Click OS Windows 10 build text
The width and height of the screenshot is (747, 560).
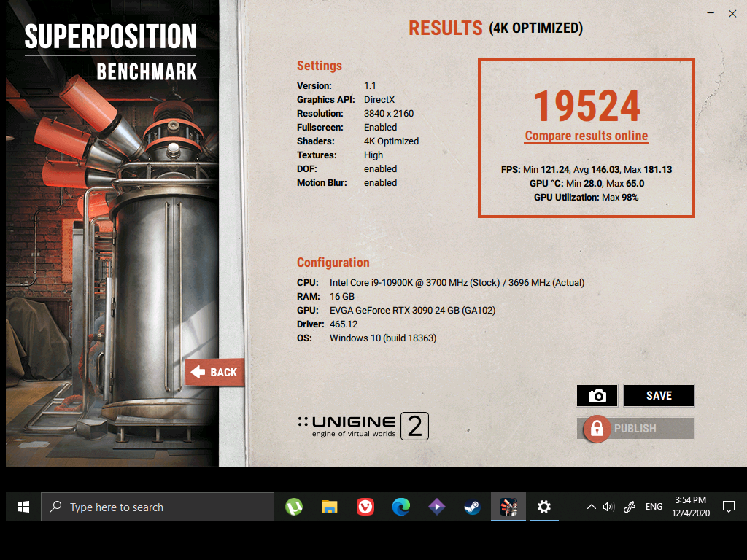383,338
